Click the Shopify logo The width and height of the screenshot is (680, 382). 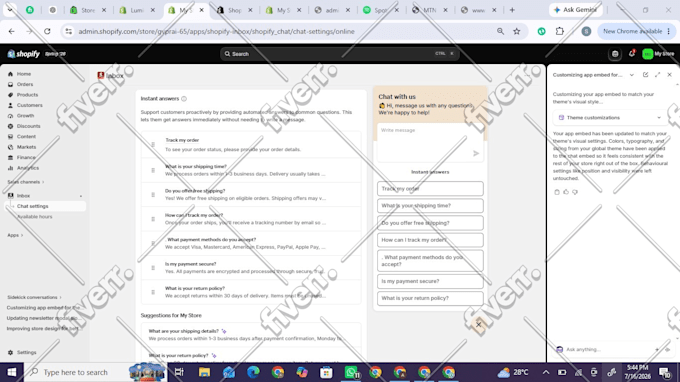(23, 54)
